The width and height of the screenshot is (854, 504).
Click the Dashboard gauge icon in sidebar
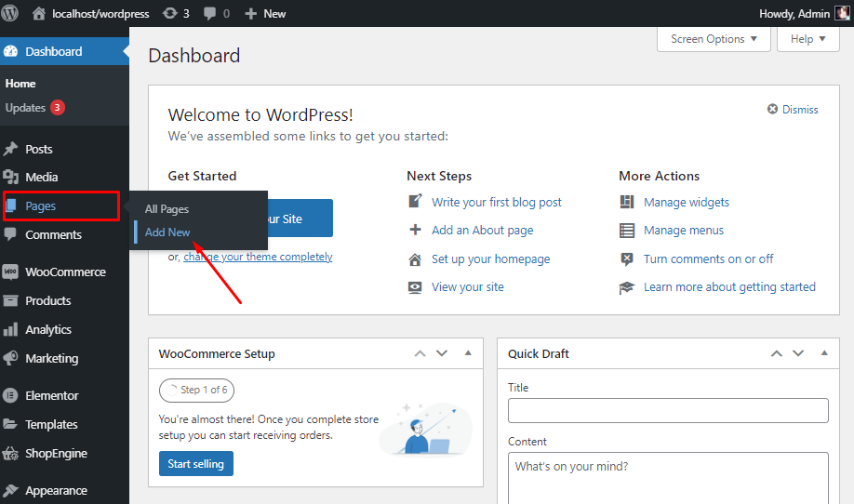tap(10, 51)
